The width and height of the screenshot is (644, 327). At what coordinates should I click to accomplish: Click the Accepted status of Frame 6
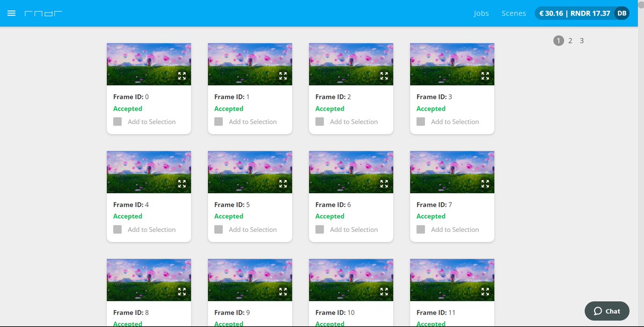(330, 216)
